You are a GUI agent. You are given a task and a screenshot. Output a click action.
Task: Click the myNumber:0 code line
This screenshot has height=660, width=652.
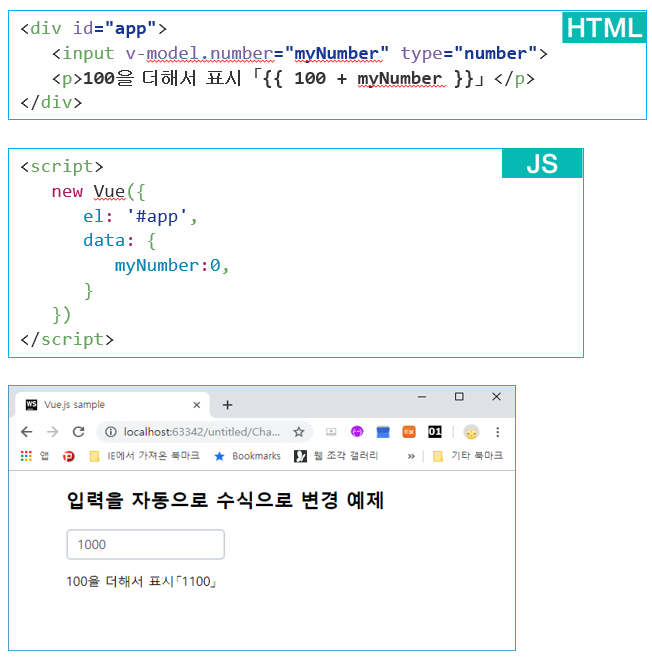pos(172,266)
